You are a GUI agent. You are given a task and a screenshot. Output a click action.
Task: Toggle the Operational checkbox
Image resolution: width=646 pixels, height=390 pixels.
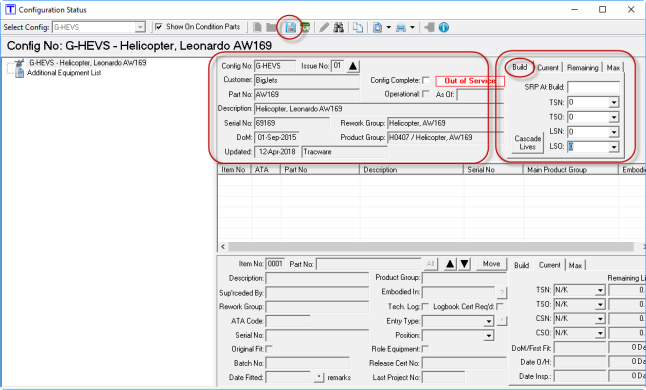(x=426, y=94)
